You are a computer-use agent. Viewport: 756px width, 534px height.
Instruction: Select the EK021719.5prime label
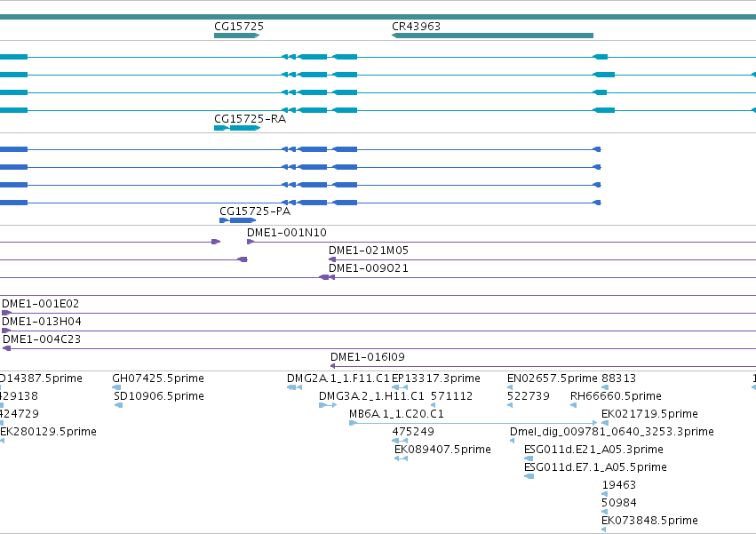(649, 414)
